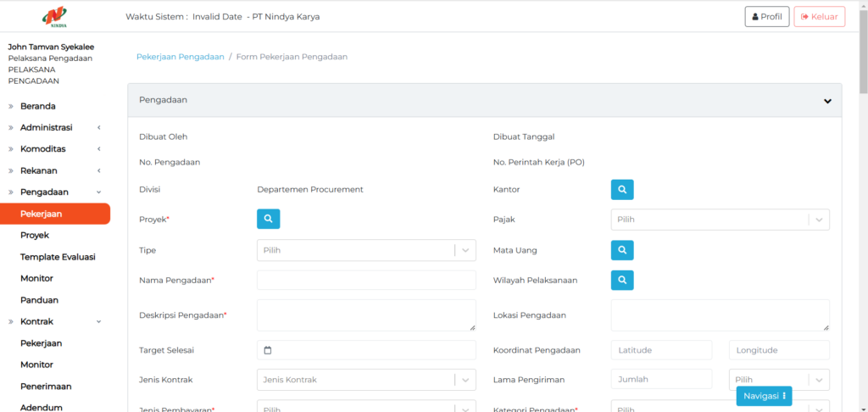Click the Proyek search magnifier button
This screenshot has width=868, height=412.
coord(268,219)
